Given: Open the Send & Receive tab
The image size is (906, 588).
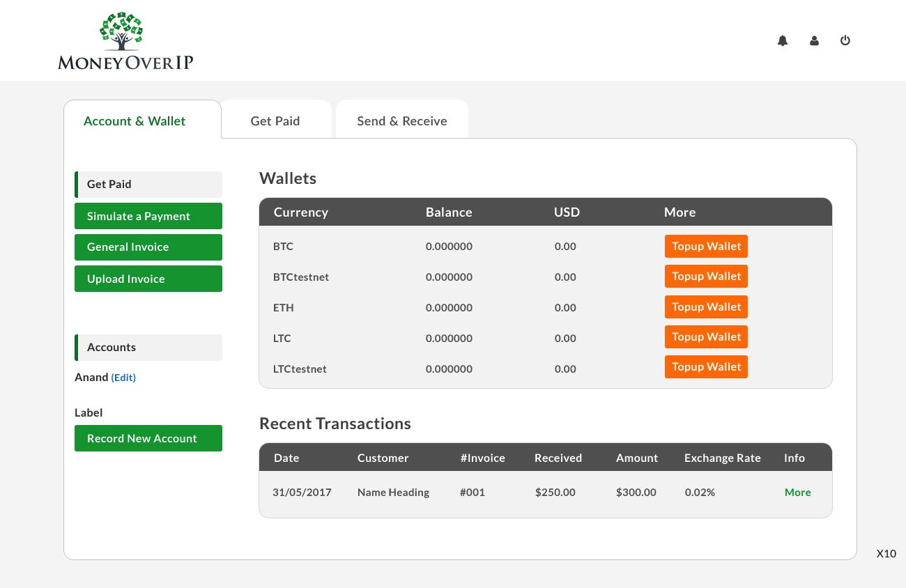Looking at the screenshot, I should click(x=402, y=121).
